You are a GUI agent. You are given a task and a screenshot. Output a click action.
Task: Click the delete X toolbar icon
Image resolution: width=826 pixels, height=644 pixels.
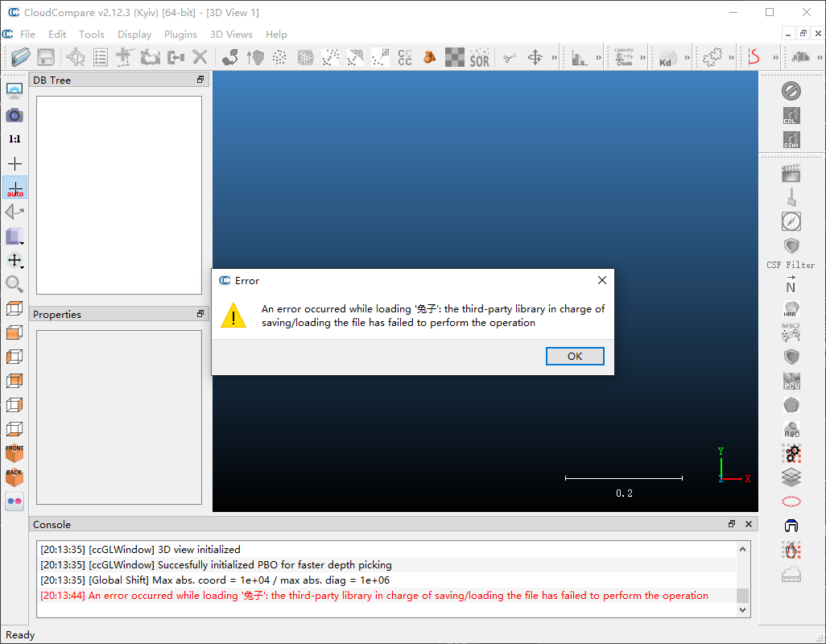[x=200, y=57]
